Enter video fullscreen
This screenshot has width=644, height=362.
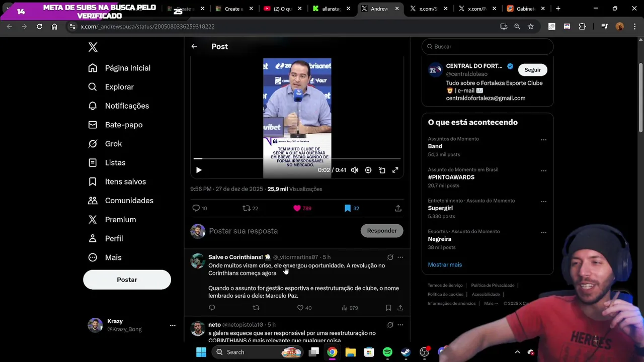tap(395, 170)
